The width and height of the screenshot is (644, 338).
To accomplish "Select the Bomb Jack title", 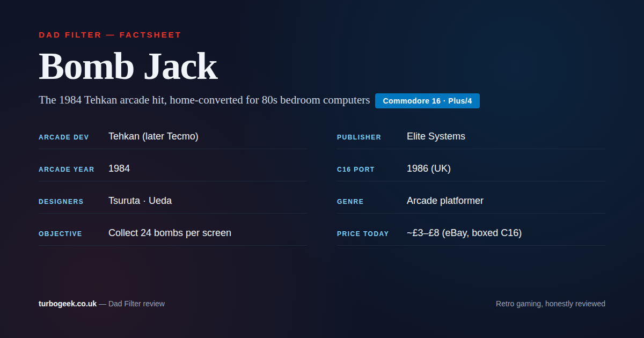I will point(128,65).
